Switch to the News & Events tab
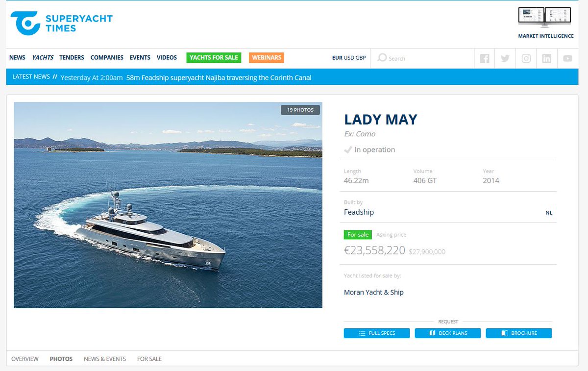The height and width of the screenshot is (371, 588). (x=105, y=359)
